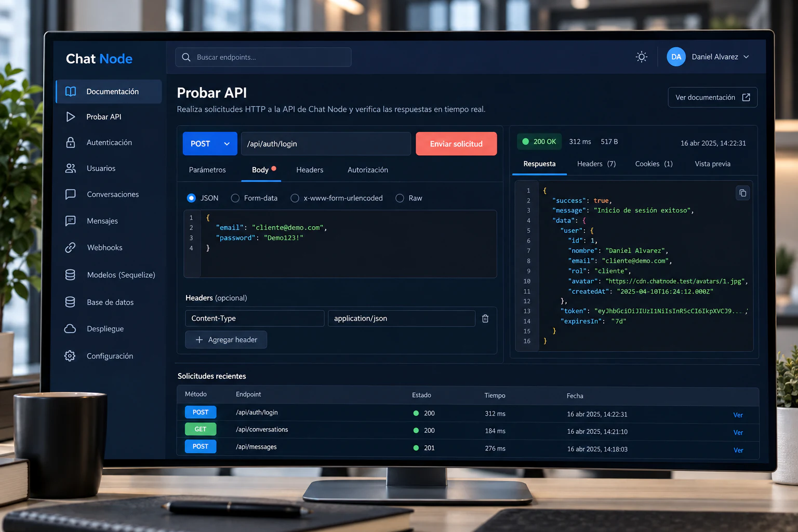Screen dimensions: 798x532
Task: Click the Agregar header button
Action: point(226,340)
